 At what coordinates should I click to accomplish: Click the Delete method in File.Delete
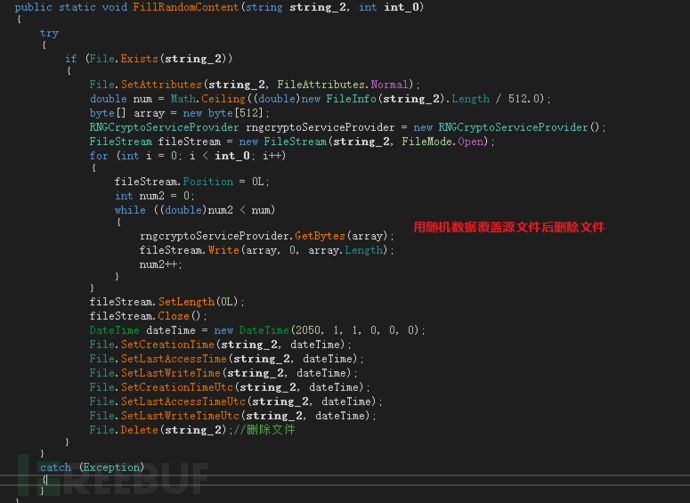coord(139,430)
